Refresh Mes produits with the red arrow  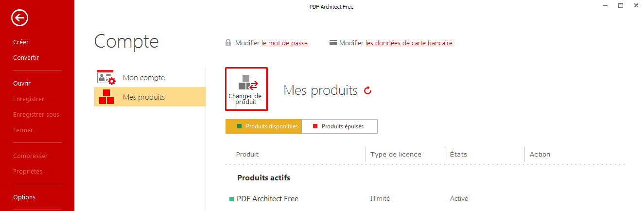[x=367, y=90]
